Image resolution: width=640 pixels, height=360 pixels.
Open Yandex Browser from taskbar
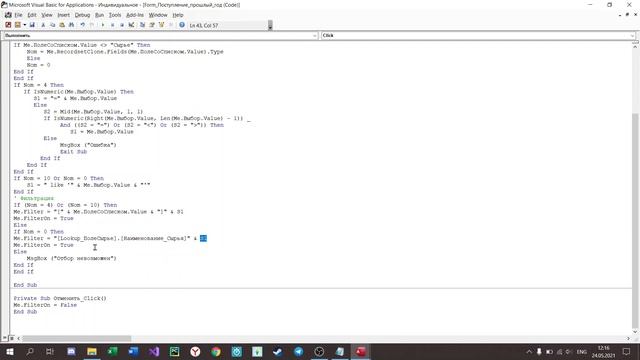195,351
